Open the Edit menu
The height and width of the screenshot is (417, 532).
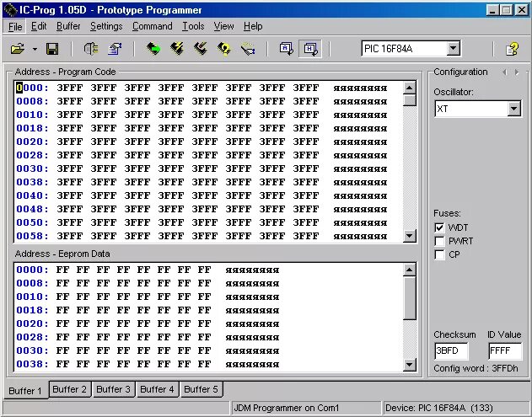coord(39,26)
